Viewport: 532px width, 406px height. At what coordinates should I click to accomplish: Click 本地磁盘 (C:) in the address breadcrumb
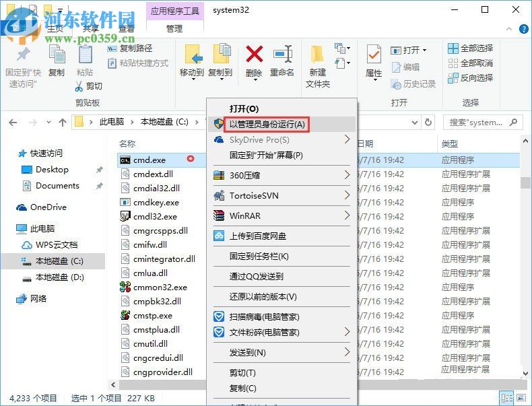164,122
